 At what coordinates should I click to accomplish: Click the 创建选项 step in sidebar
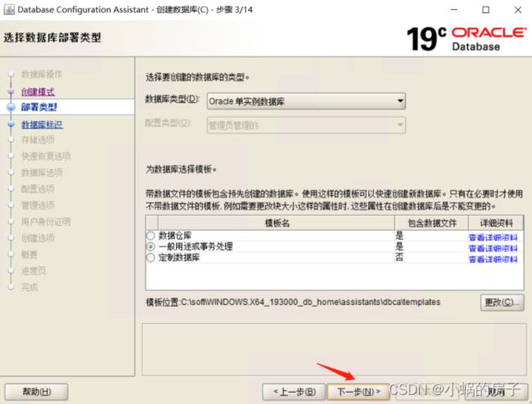coord(38,238)
